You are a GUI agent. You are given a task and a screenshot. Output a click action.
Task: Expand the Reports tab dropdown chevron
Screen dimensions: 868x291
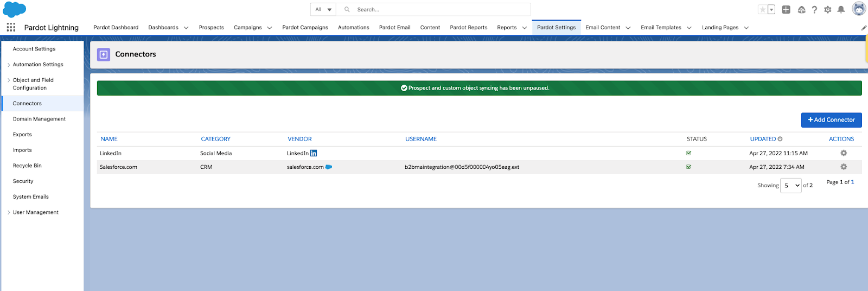(x=525, y=28)
